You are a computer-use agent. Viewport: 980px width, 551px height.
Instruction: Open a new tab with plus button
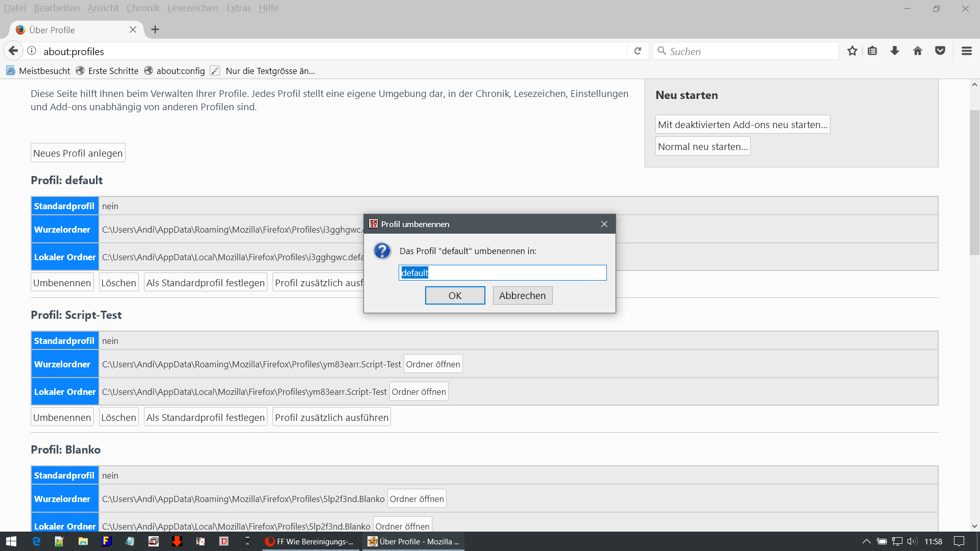coord(155,30)
